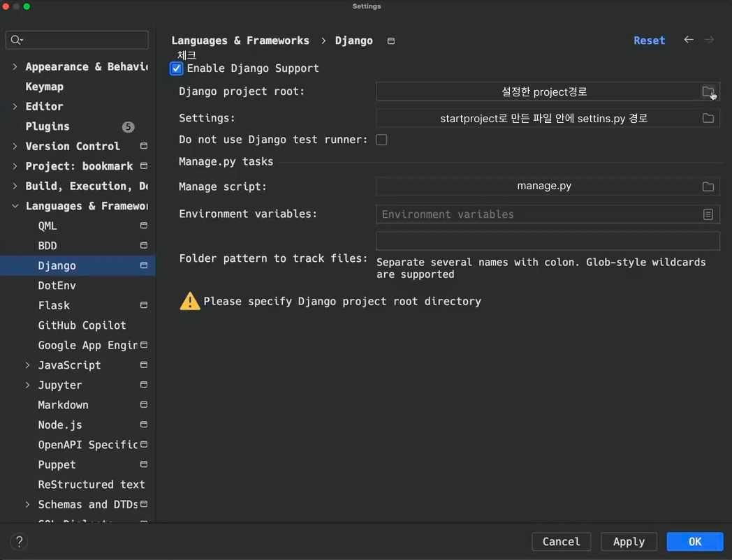
Task: Click the help question mark button
Action: click(x=19, y=541)
